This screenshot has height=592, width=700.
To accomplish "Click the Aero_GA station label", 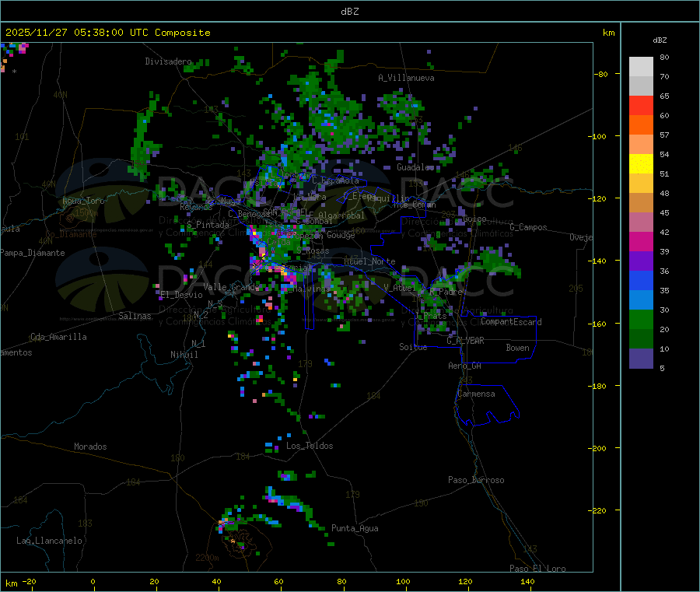I will tap(465, 366).
